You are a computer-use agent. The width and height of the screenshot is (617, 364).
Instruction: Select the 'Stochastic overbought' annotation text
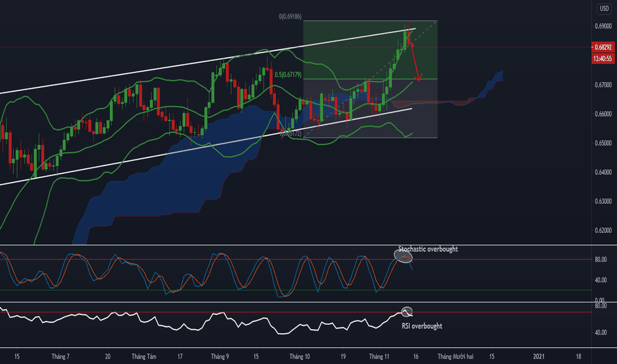(428, 249)
